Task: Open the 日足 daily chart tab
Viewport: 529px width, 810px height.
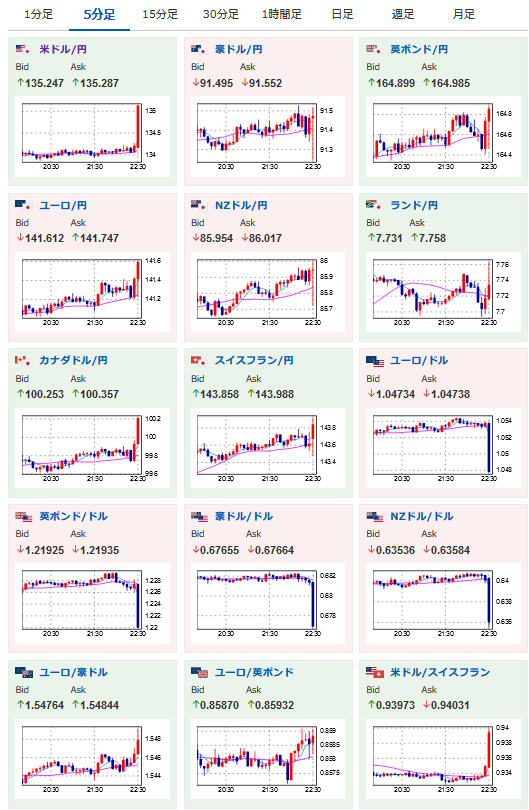Action: 343,14
